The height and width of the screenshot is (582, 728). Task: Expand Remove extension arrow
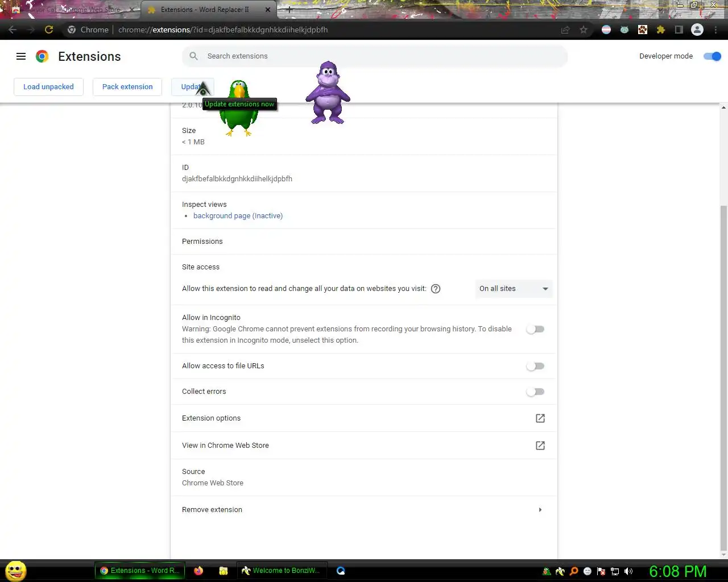(540, 510)
